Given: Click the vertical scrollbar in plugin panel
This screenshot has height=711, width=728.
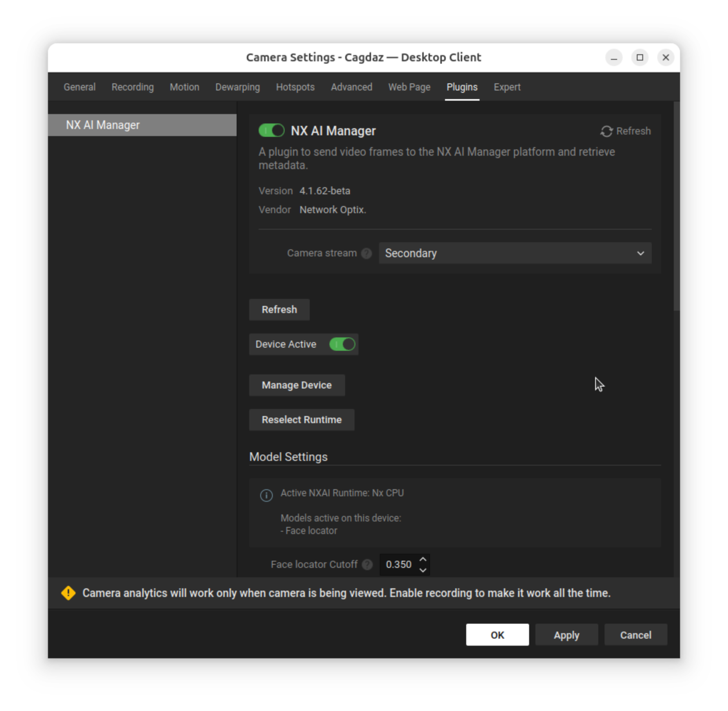Looking at the screenshot, I should click(x=677, y=206).
